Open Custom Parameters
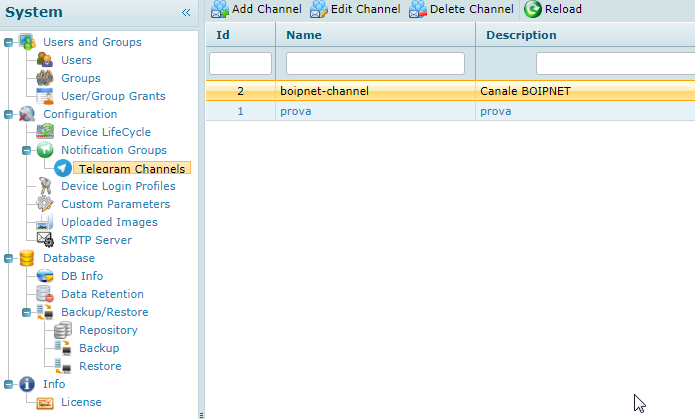Viewport: 695px width, 419px height. tap(116, 204)
